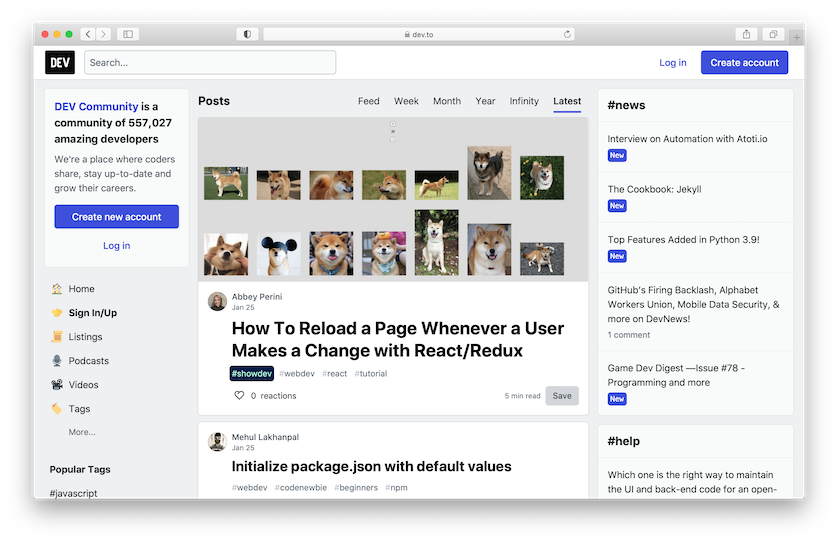
Task: Click the #react tag
Action: pyautogui.click(x=335, y=374)
